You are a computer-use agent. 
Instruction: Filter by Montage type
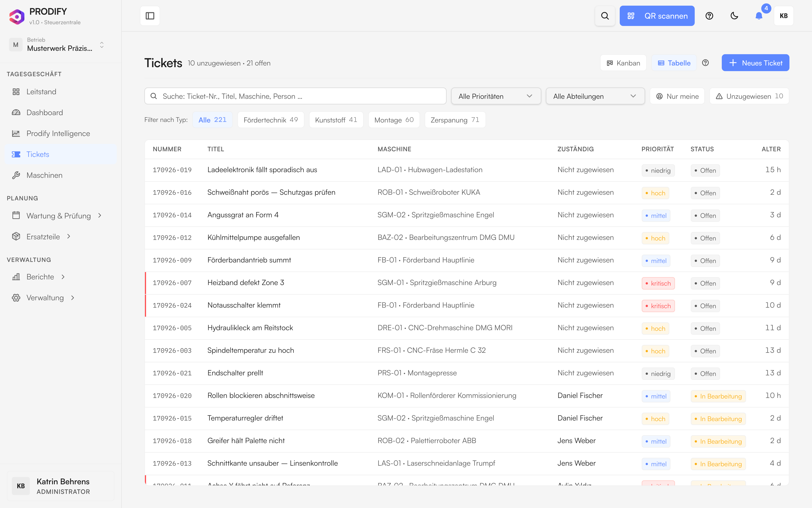click(394, 120)
